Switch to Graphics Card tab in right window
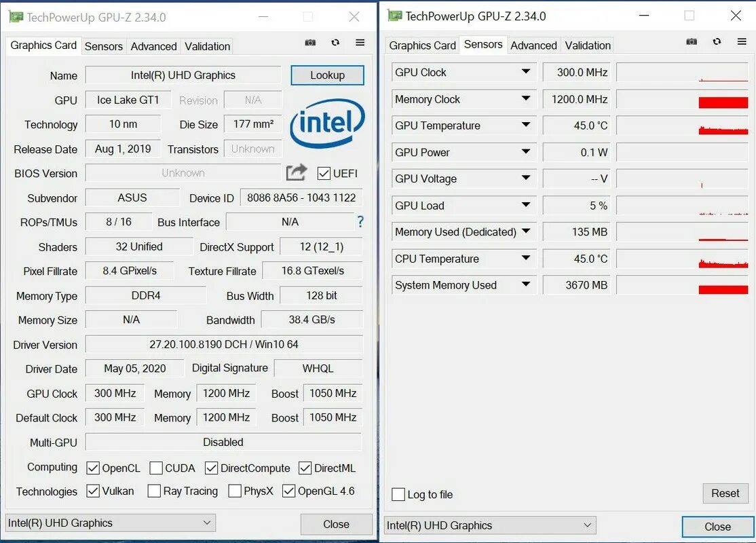Screen dimensions: 756x543 pyautogui.click(x=422, y=45)
